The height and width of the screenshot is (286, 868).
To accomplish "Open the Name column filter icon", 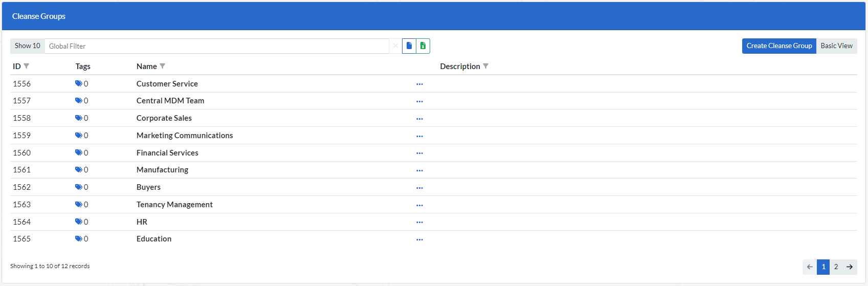I will (x=163, y=66).
